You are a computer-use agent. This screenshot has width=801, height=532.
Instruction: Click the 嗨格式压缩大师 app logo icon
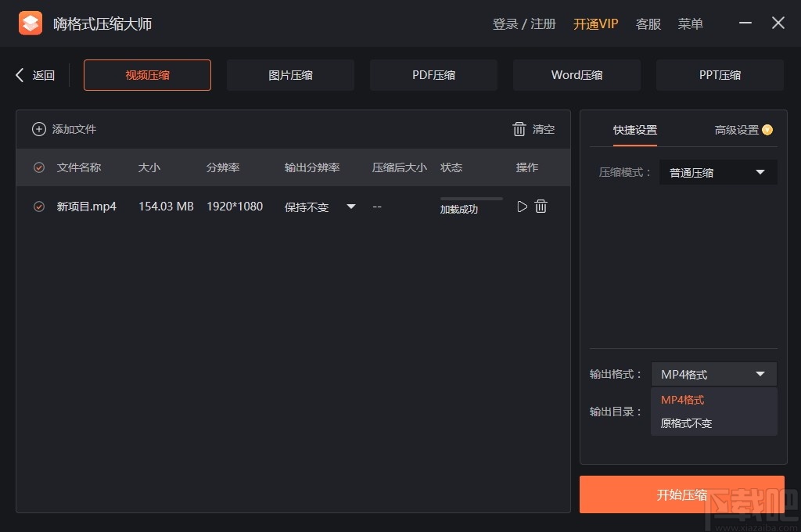(x=30, y=23)
